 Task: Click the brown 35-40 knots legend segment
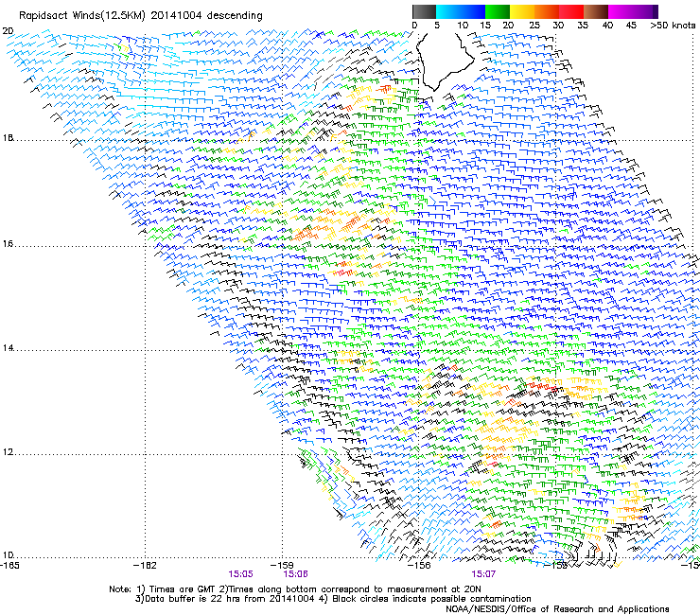point(596,11)
